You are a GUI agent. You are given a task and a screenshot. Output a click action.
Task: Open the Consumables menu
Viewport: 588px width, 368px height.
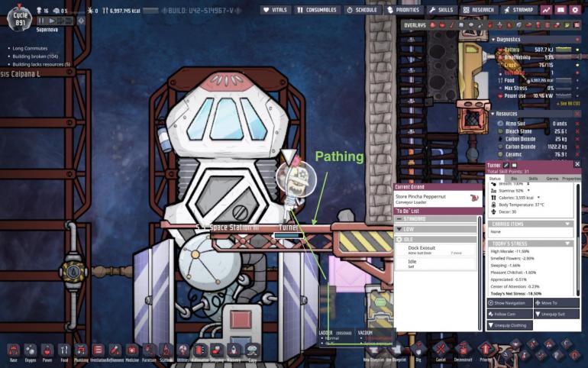[x=317, y=10]
